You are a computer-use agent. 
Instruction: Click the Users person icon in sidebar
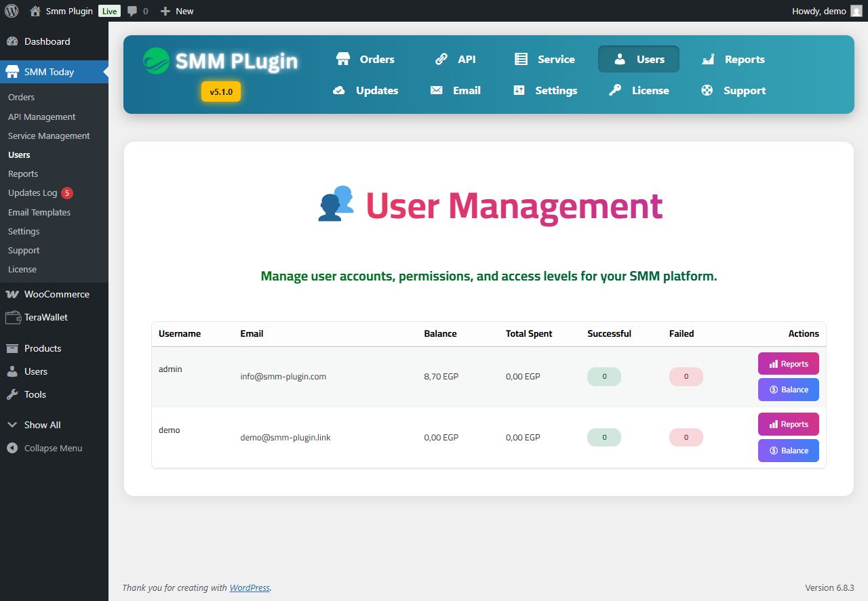coord(12,371)
